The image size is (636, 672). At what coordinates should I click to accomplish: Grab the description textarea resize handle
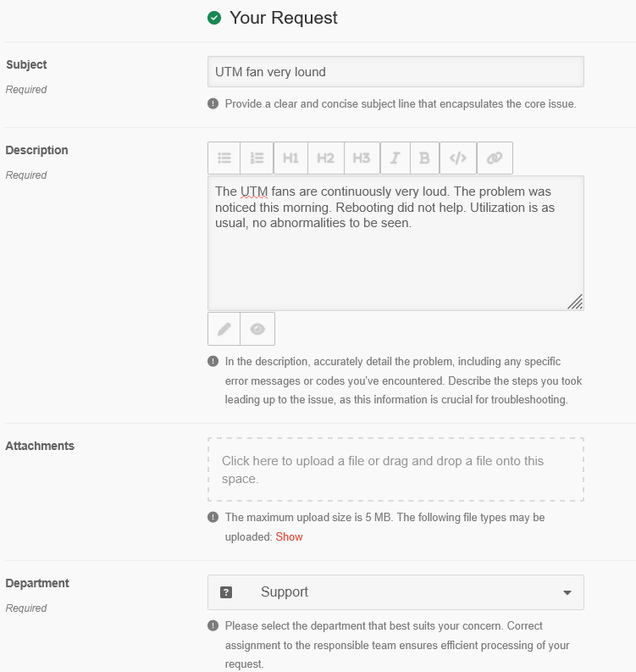point(575,302)
